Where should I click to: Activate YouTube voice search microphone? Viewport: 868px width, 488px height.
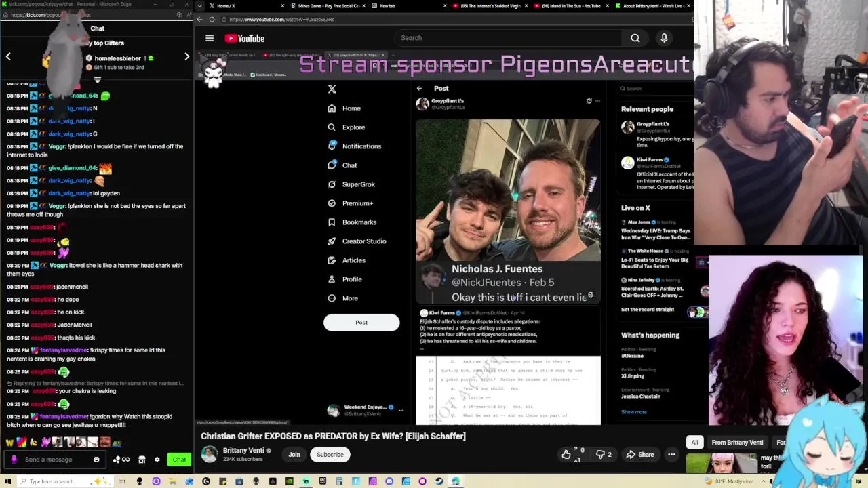pyautogui.click(x=664, y=38)
